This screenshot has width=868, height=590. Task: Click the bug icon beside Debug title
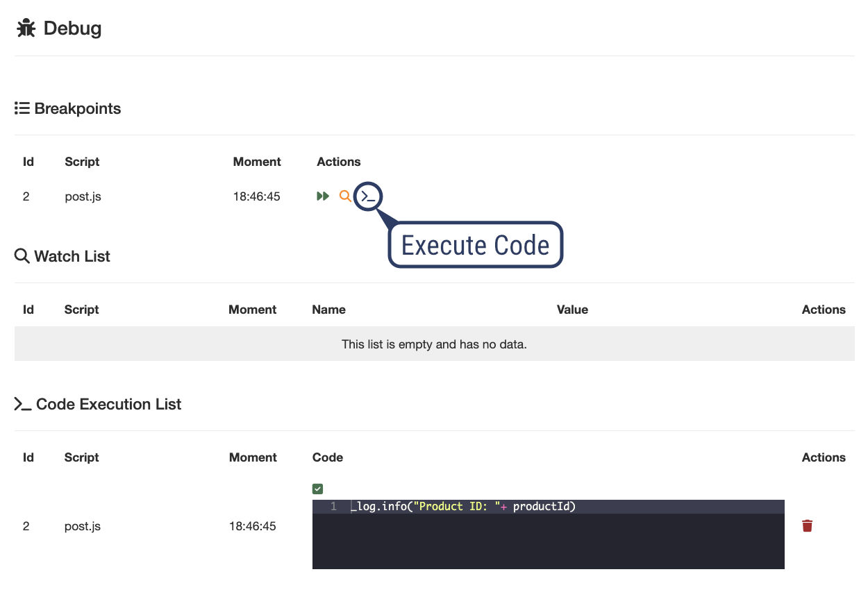(x=26, y=28)
